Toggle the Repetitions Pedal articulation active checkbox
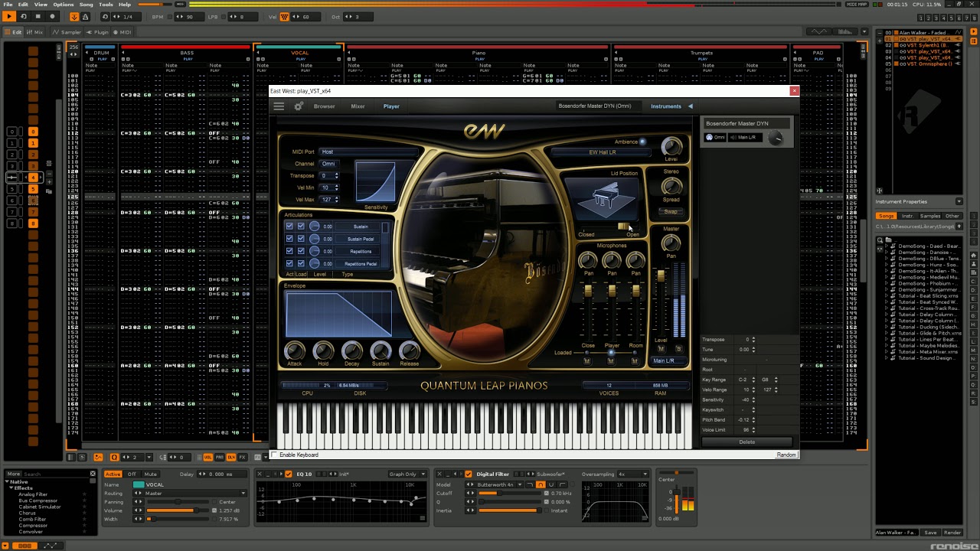 pyautogui.click(x=289, y=263)
